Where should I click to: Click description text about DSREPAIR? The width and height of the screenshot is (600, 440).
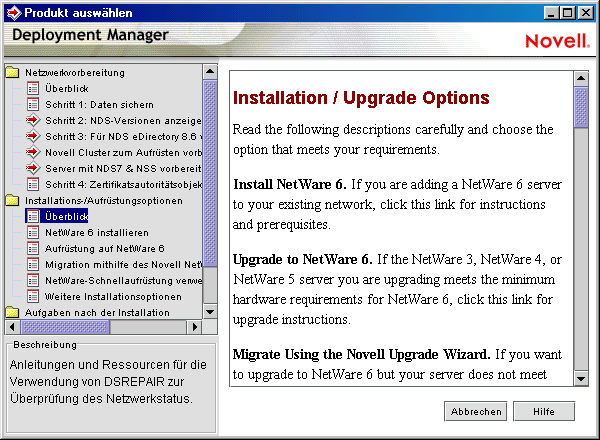coord(108,381)
